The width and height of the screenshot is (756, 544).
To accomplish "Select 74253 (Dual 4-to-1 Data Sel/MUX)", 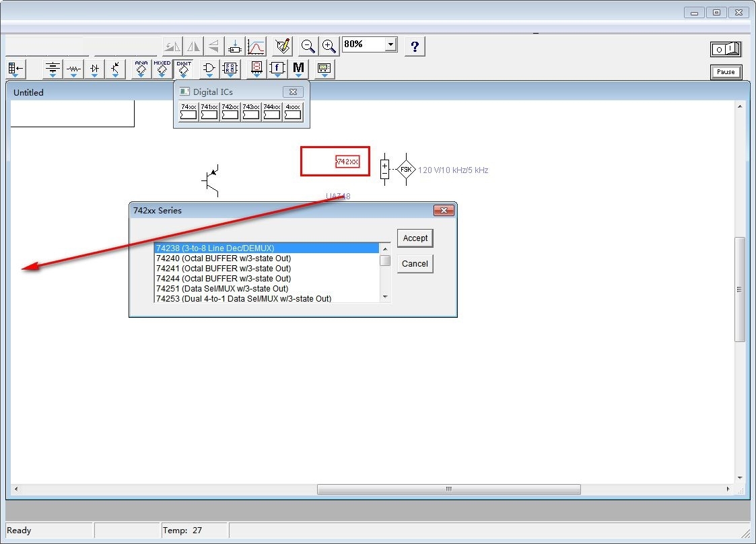I will (x=267, y=298).
